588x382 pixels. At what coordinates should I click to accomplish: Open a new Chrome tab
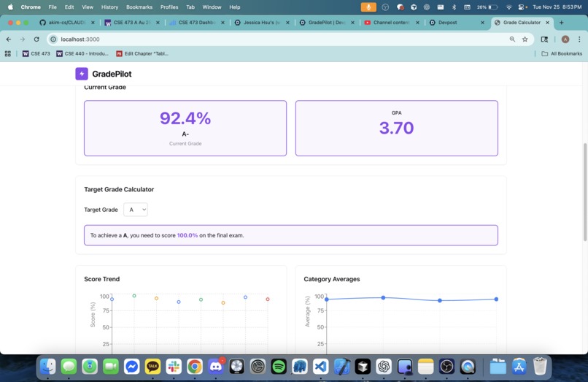click(x=562, y=23)
